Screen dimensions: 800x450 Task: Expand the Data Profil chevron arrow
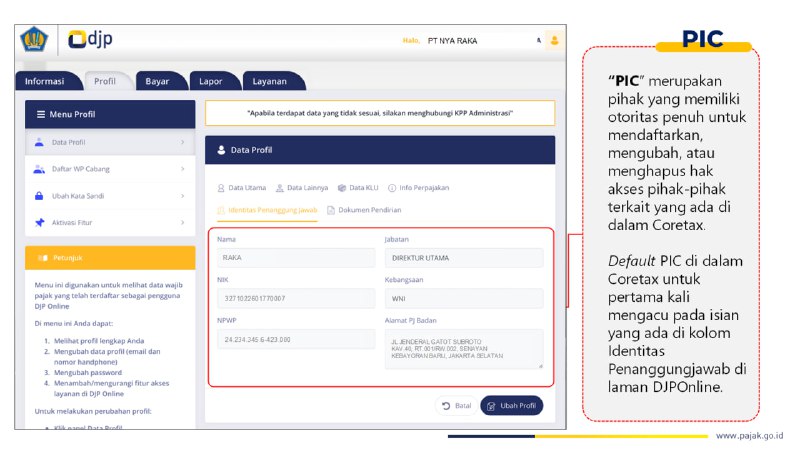click(x=183, y=142)
